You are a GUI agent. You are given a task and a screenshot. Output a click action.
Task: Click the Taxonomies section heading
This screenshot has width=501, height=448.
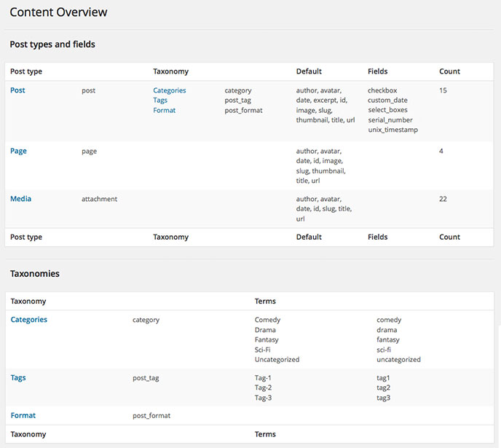(x=35, y=274)
